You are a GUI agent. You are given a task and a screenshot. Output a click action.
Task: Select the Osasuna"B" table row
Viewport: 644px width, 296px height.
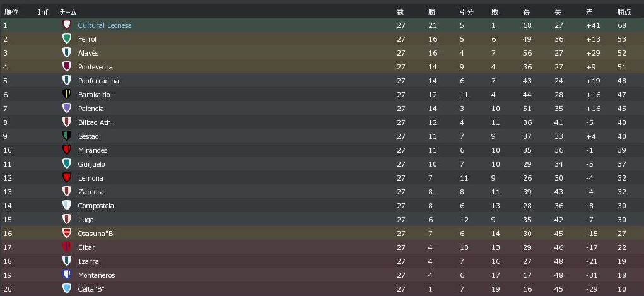point(322,233)
